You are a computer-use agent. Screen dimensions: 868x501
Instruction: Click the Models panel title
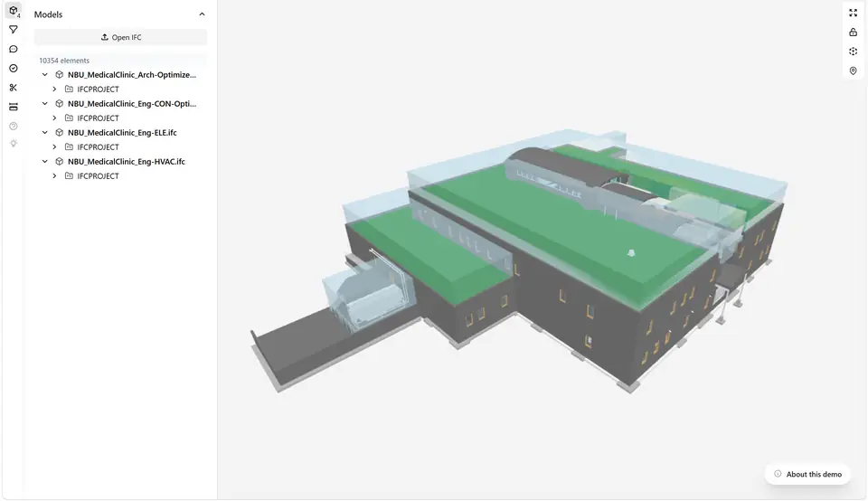click(48, 14)
